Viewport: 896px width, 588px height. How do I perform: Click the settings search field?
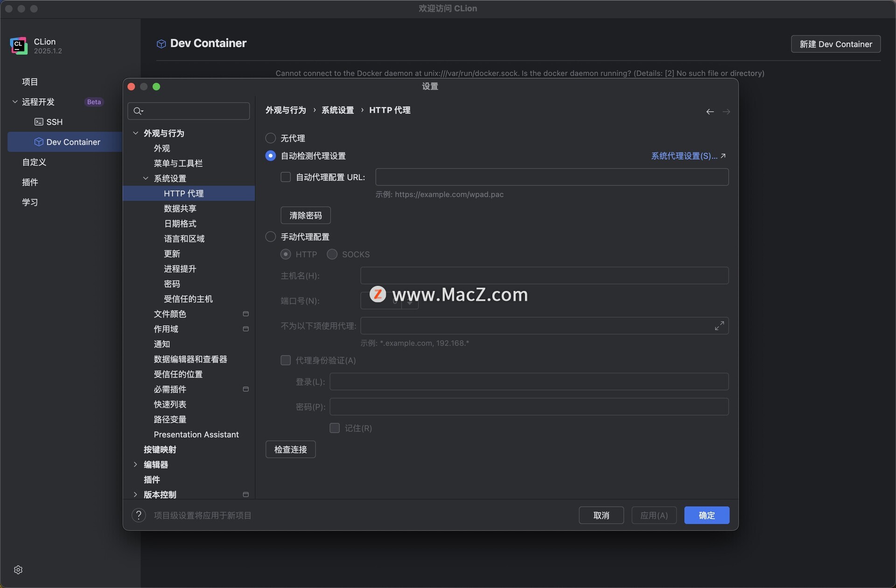coord(189,111)
